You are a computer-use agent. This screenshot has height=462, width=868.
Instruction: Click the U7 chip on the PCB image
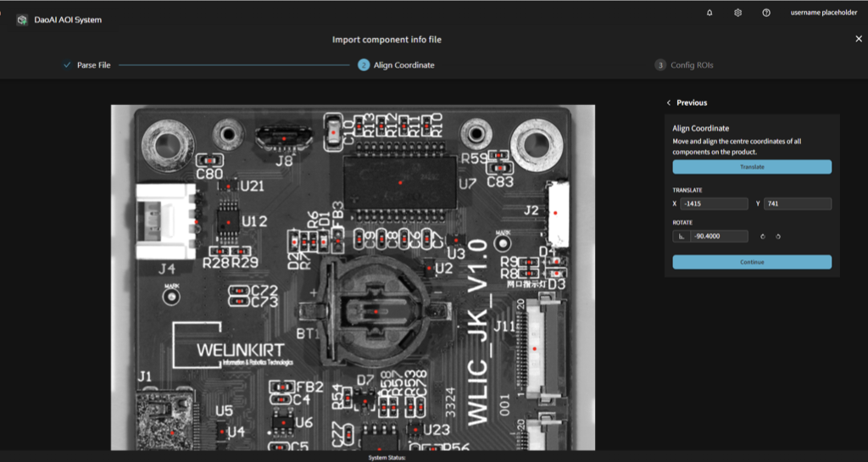[x=399, y=182]
